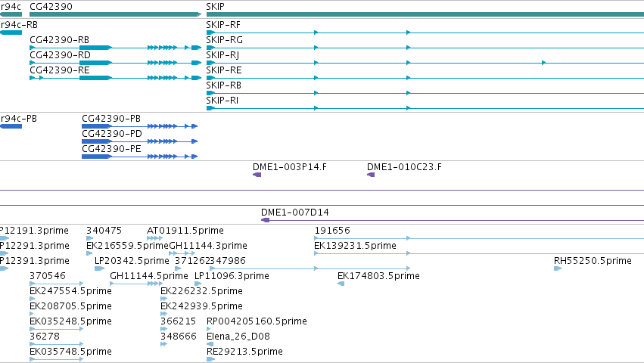Select EST RE29213.5prime
The width and height of the screenshot is (644, 363).
tap(244, 352)
